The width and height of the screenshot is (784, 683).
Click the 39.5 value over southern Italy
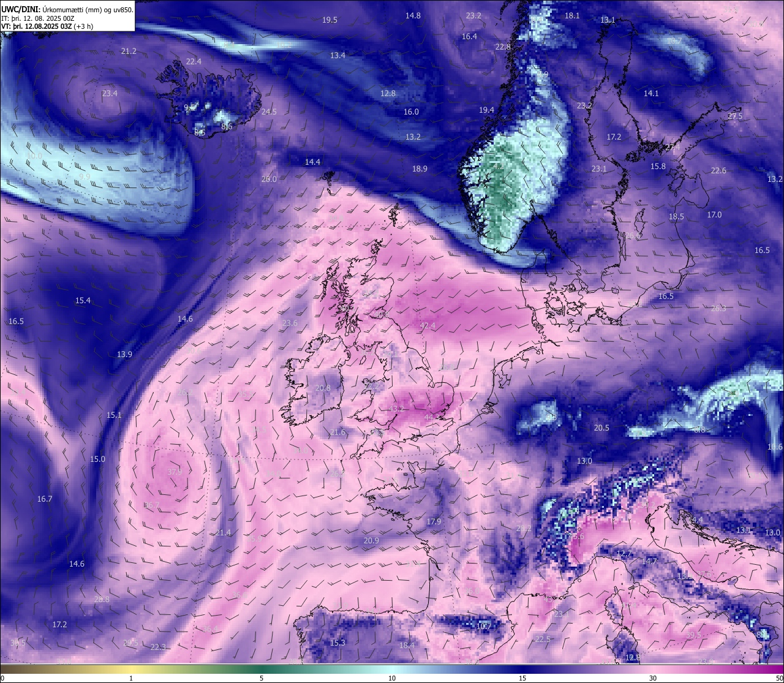(x=693, y=635)
